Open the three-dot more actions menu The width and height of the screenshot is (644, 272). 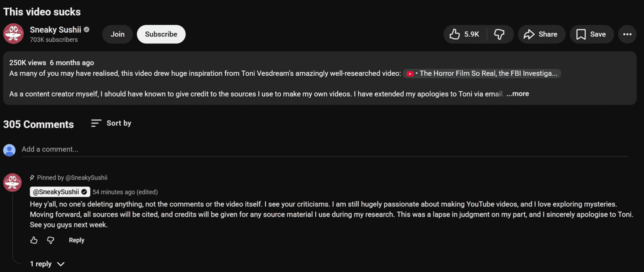627,34
